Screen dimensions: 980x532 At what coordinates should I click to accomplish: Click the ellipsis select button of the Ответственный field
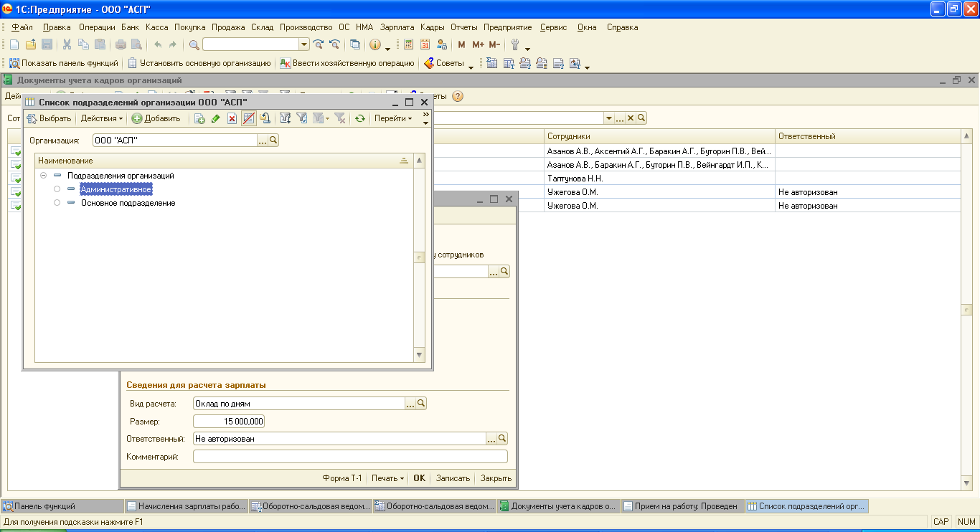pos(491,439)
